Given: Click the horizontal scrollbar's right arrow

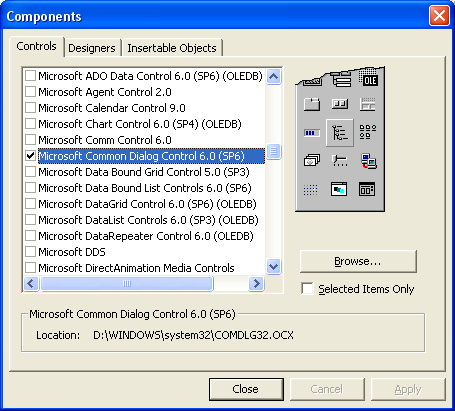Looking at the screenshot, I should point(256,284).
